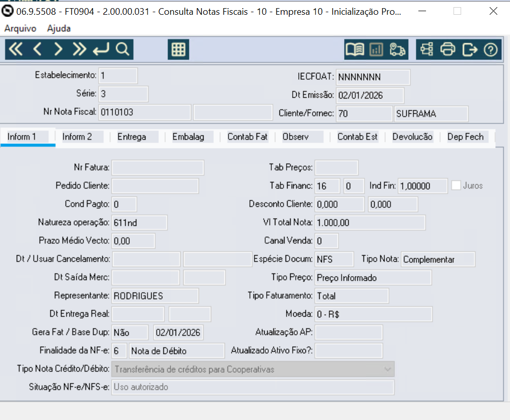This screenshot has height=420, width=510.
Task: Click the exit door icon
Action: coord(470,49)
